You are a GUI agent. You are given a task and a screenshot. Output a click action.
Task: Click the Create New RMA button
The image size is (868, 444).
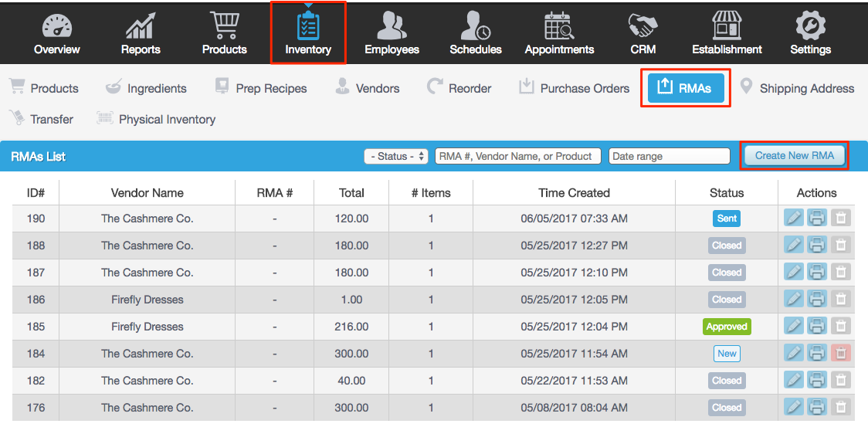(x=794, y=156)
